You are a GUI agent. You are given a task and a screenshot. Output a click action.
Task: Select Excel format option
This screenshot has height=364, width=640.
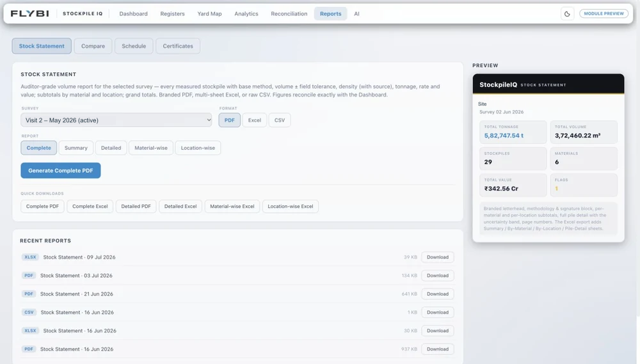(x=254, y=120)
